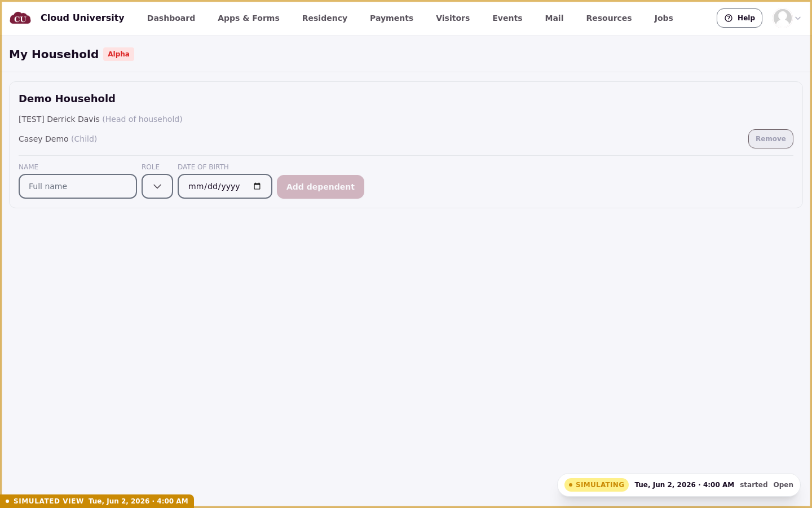812x508 pixels.
Task: Click the SIMULATED VIEW banner
Action: (97, 501)
